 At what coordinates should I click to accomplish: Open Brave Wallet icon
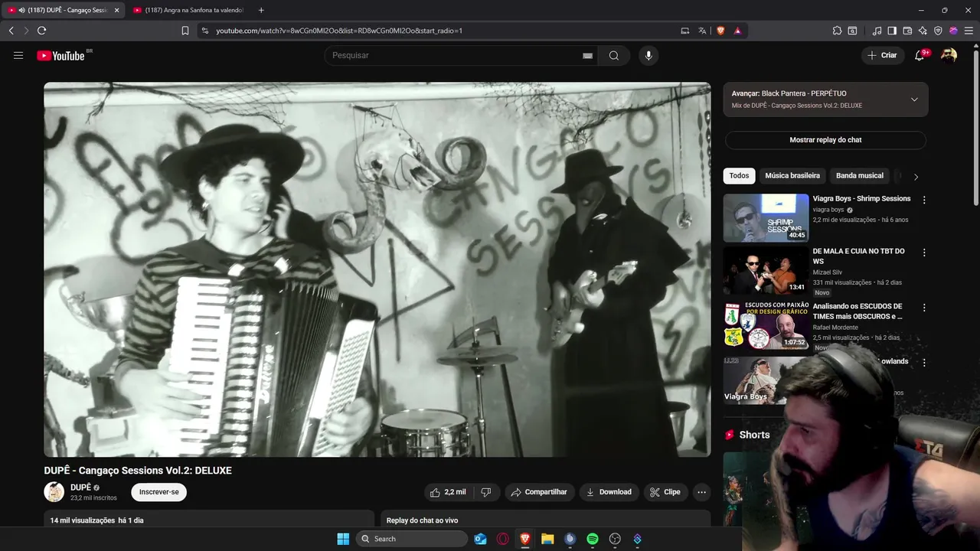point(907,31)
